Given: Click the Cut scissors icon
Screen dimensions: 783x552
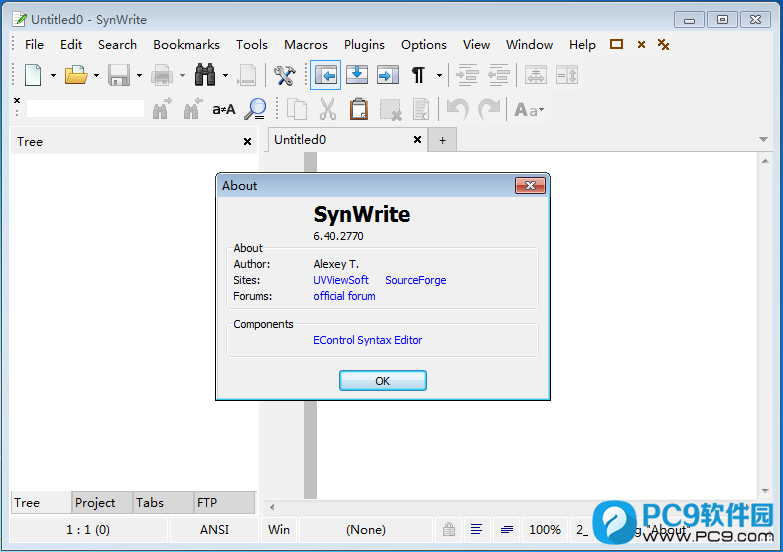Looking at the screenshot, I should pos(328,109).
